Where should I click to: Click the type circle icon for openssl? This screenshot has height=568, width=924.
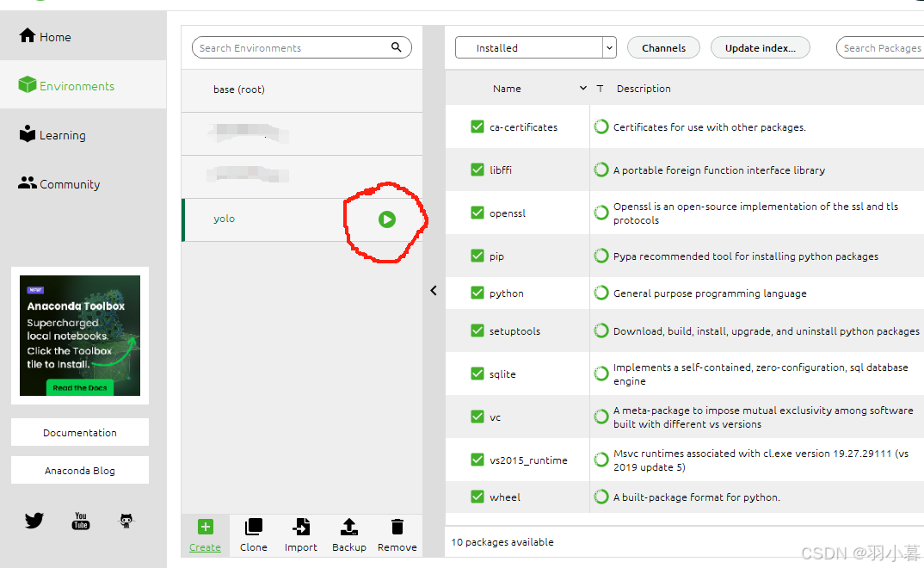[601, 213]
